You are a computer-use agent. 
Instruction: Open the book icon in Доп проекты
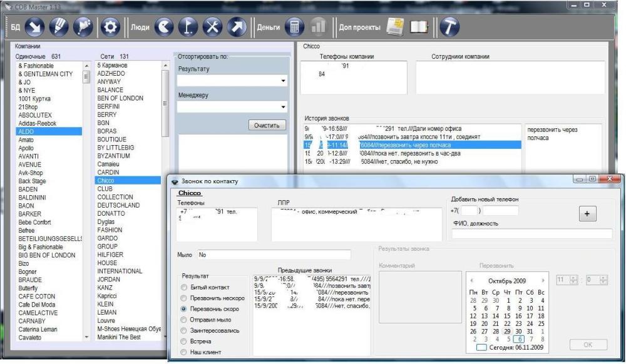click(418, 27)
